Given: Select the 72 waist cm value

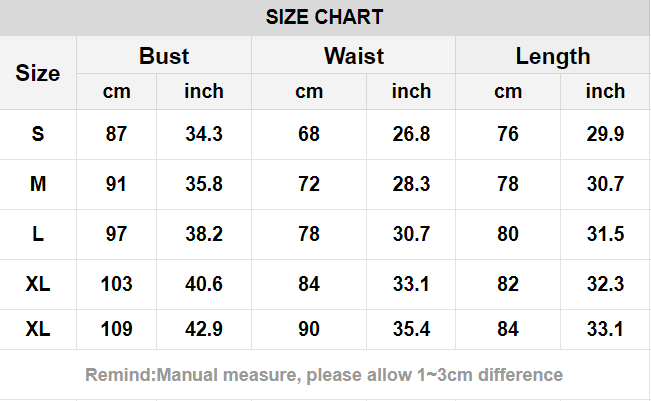Looking at the screenshot, I should click(x=309, y=184).
